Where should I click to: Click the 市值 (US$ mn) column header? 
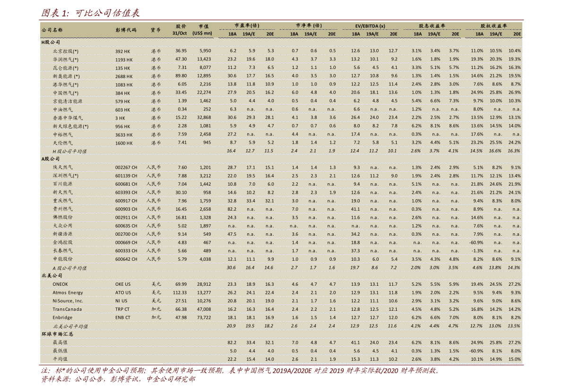(203, 30)
